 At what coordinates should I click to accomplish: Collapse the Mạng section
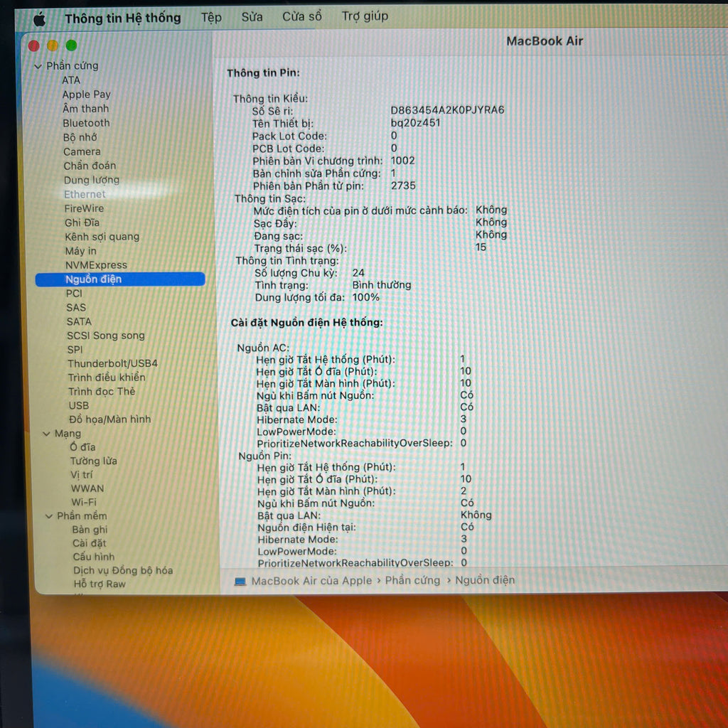point(46,434)
